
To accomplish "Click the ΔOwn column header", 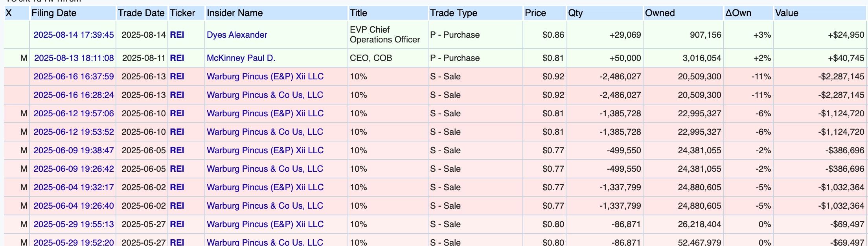I will point(738,13).
